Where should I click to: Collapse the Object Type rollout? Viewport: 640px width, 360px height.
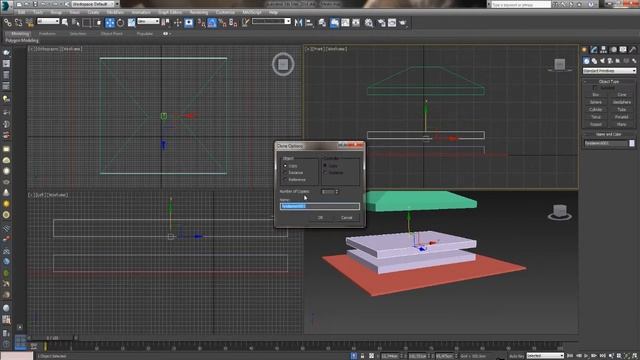609,81
